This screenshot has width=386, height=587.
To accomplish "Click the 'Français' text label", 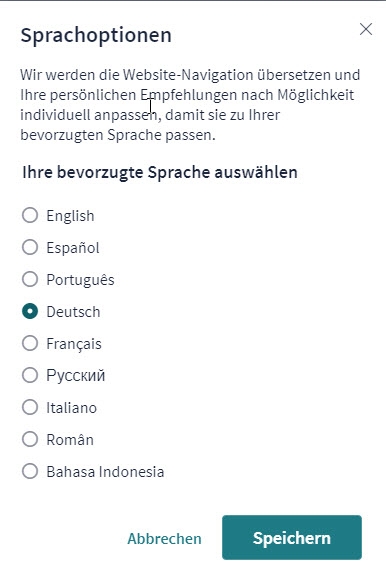I will tap(74, 344).
